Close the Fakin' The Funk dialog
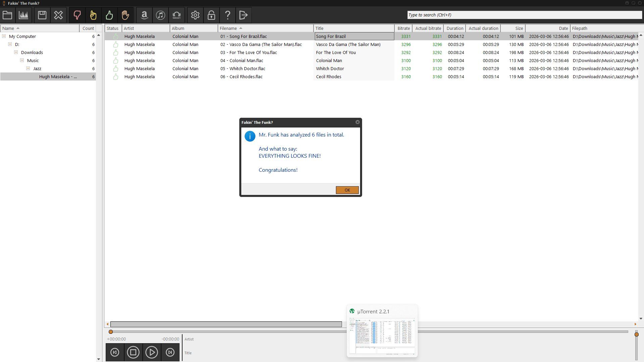This screenshot has width=644, height=362. [357, 122]
